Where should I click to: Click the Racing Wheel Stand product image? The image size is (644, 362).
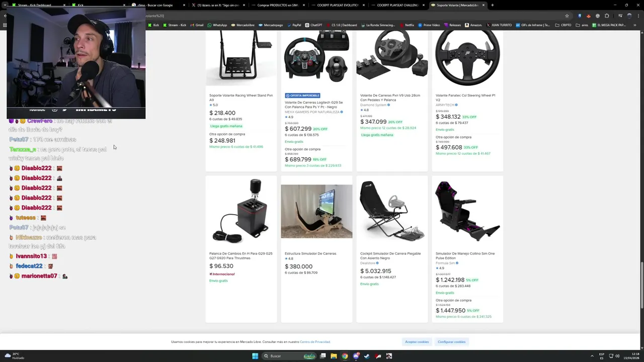tap(241, 58)
